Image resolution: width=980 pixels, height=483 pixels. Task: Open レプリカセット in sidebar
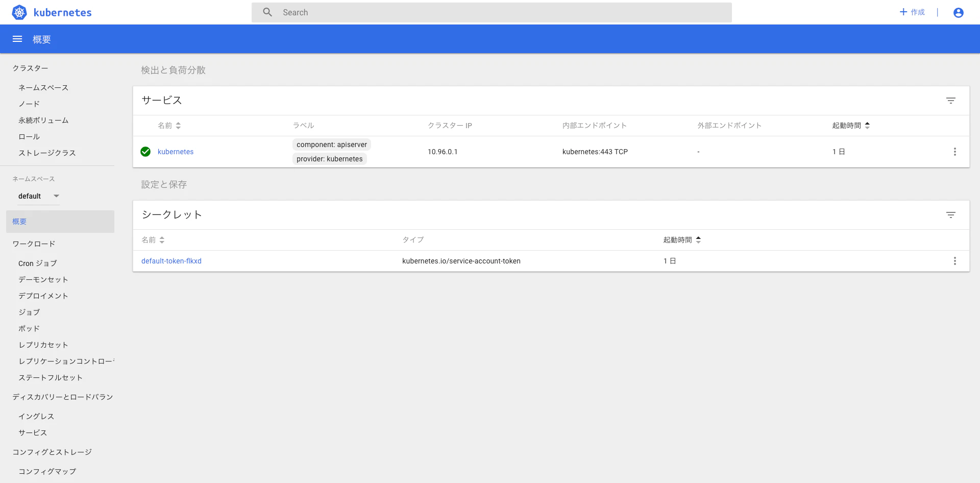[43, 345]
